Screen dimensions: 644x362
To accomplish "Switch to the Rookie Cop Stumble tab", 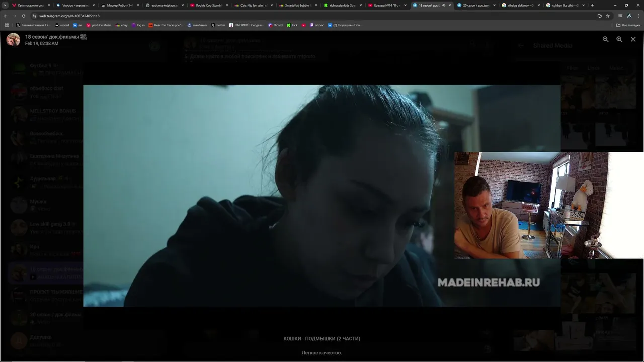I will (209, 5).
